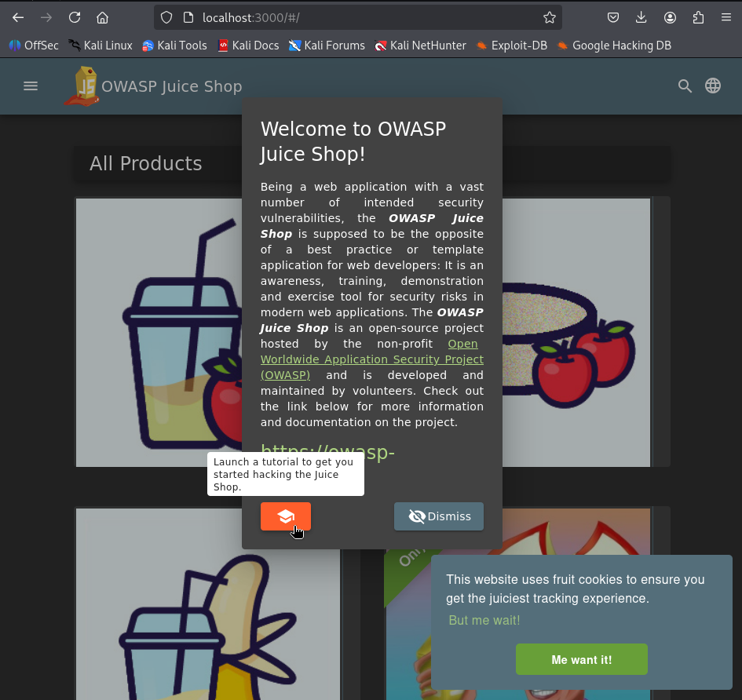Screen dimensions: 742x700
Task: Go back to the previous page
Action: [18, 18]
